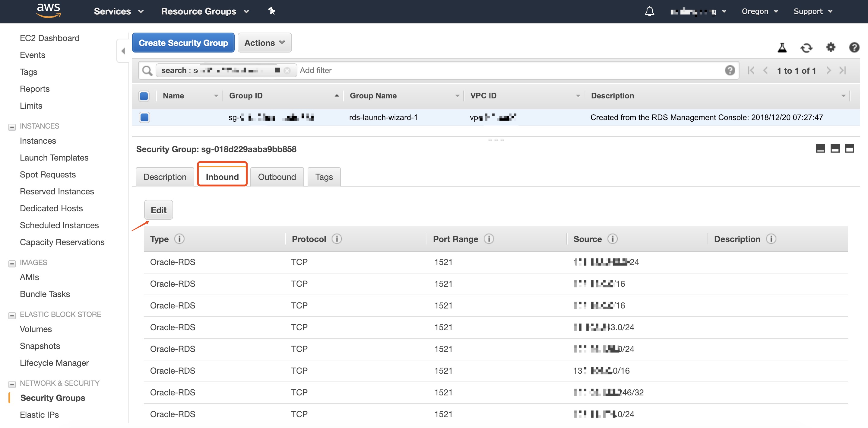Open Volumes in the sidebar
Viewport: 868px width, 428px height.
pyautogui.click(x=36, y=329)
